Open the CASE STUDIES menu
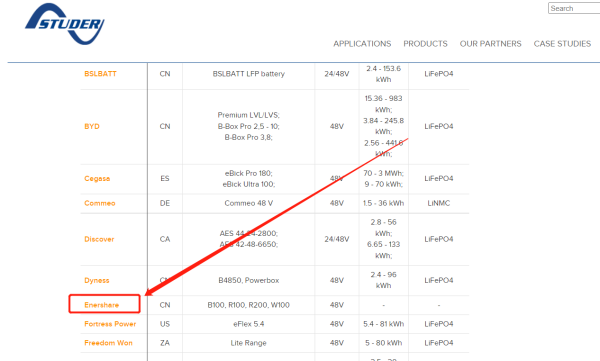The image size is (600, 361). (x=562, y=44)
